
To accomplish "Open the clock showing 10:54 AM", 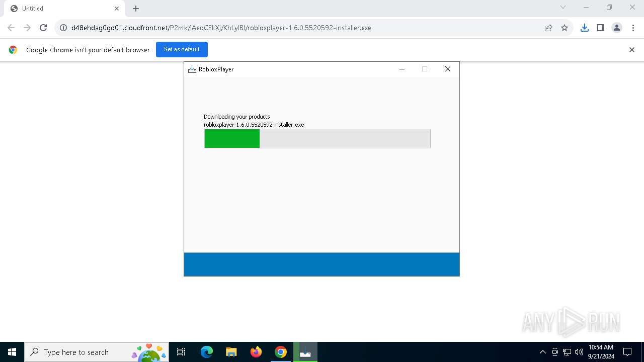I will [601, 352].
